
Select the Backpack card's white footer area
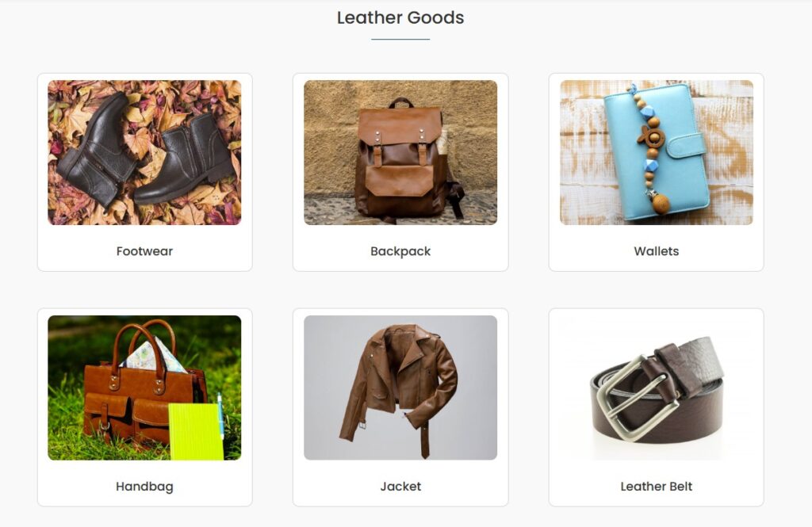(400, 248)
